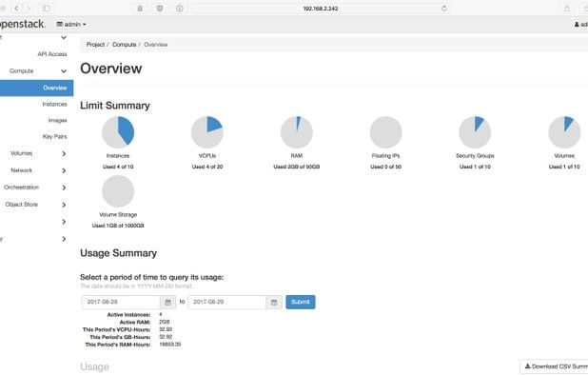Go back in browser history
This screenshot has height=375, width=588.
[x=16, y=9]
